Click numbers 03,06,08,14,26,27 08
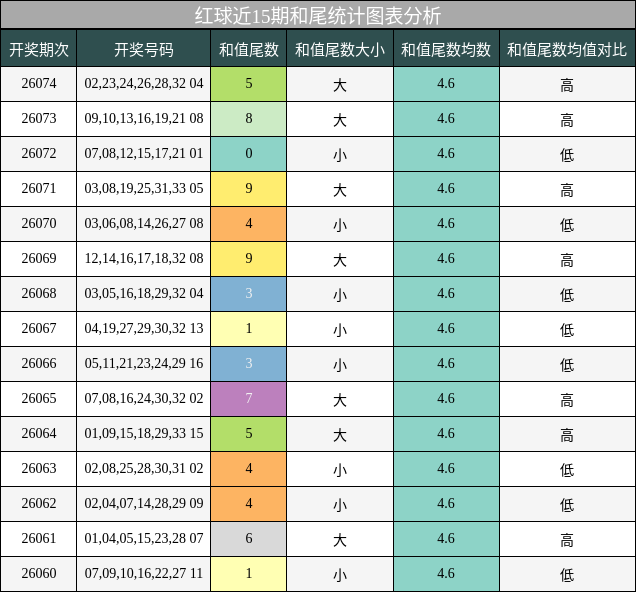636x592 pixels. point(144,223)
